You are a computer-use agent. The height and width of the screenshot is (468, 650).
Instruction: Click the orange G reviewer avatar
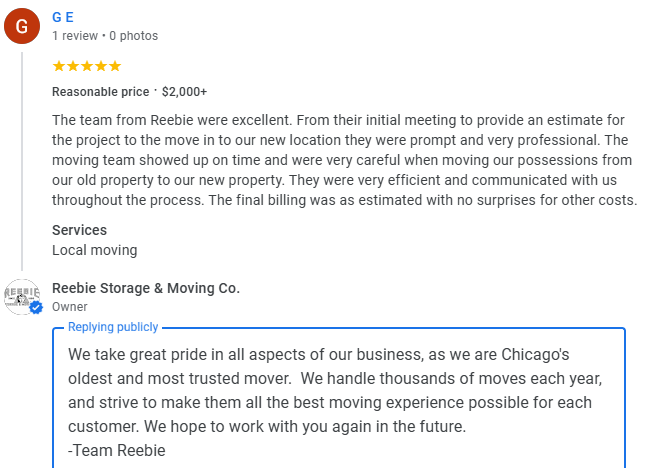tap(22, 26)
